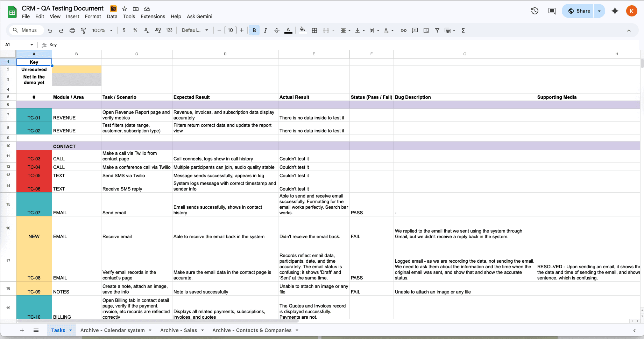This screenshot has width=644, height=339.
Task: Click the Name box A1
Action: (x=18, y=45)
